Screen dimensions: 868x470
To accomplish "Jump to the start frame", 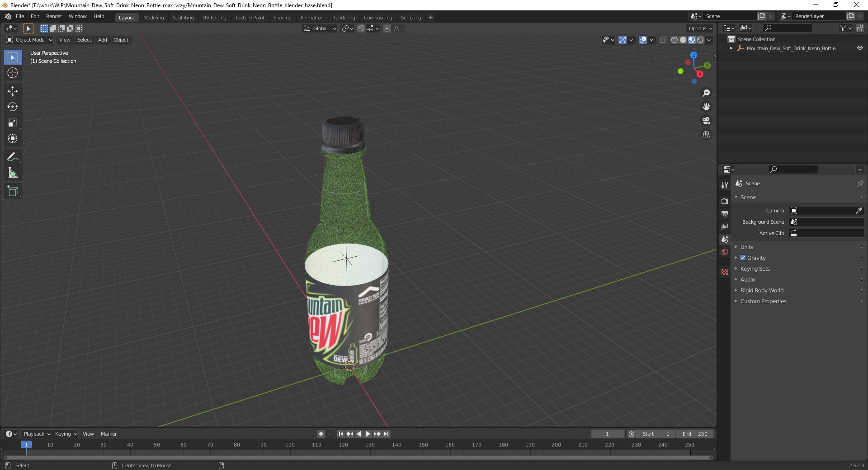I will (x=341, y=434).
